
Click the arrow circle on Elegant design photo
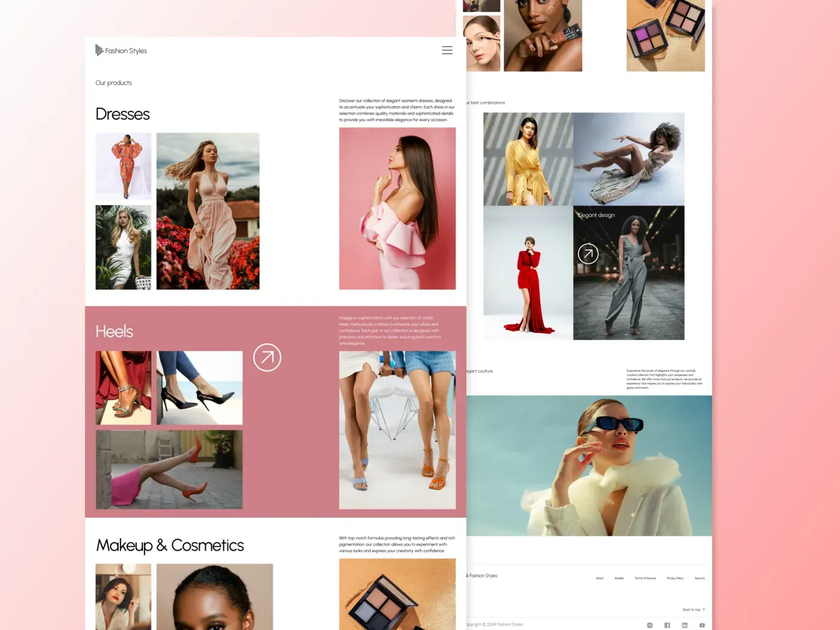[588, 254]
